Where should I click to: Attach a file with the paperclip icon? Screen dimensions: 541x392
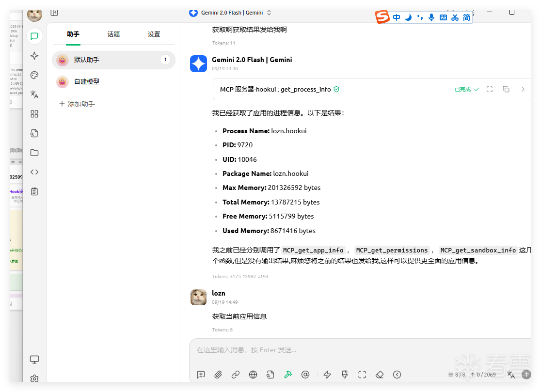pos(218,375)
